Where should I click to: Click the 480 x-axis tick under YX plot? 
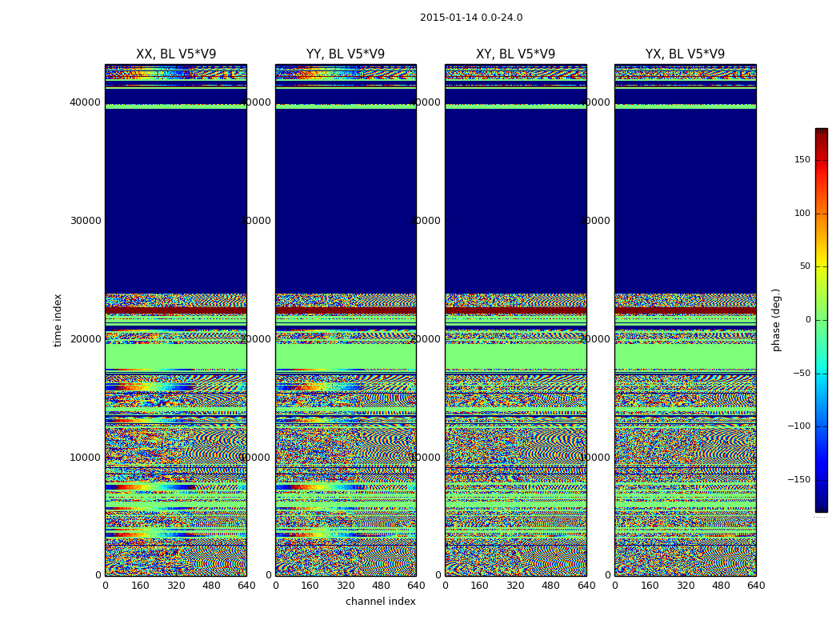pyautogui.click(x=721, y=586)
